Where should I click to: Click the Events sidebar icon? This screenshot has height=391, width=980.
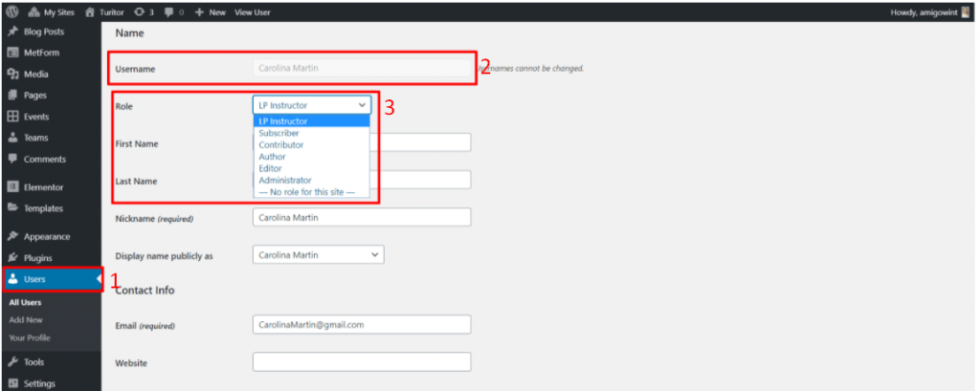pos(12,117)
